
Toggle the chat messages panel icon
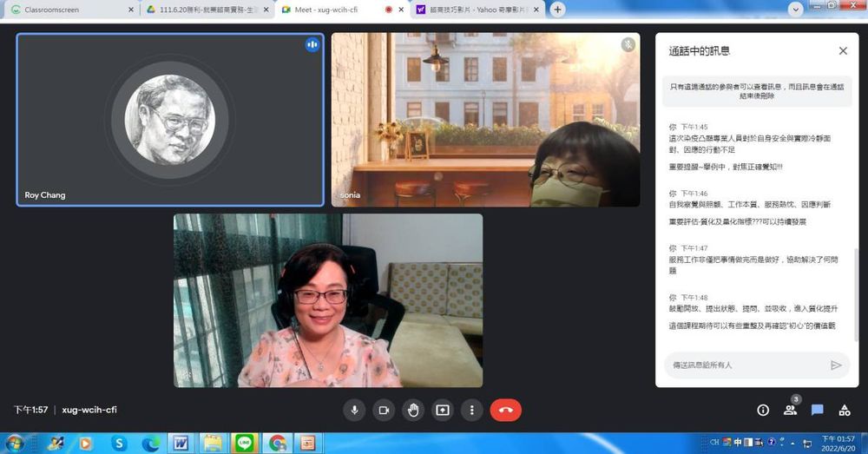click(817, 410)
